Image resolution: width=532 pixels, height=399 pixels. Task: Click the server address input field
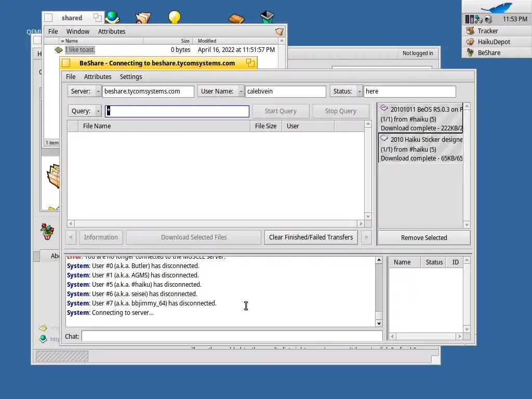coord(148,91)
